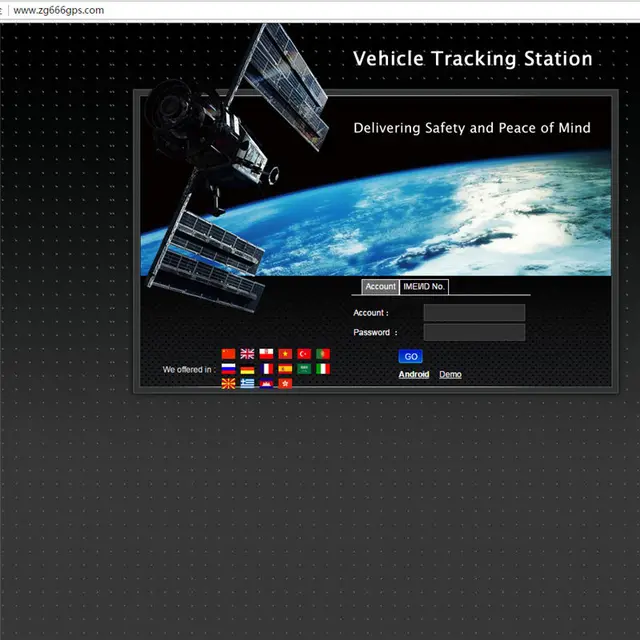Click the www.zg666gps.com address bar URL
This screenshot has width=640, height=640.
(x=59, y=10)
